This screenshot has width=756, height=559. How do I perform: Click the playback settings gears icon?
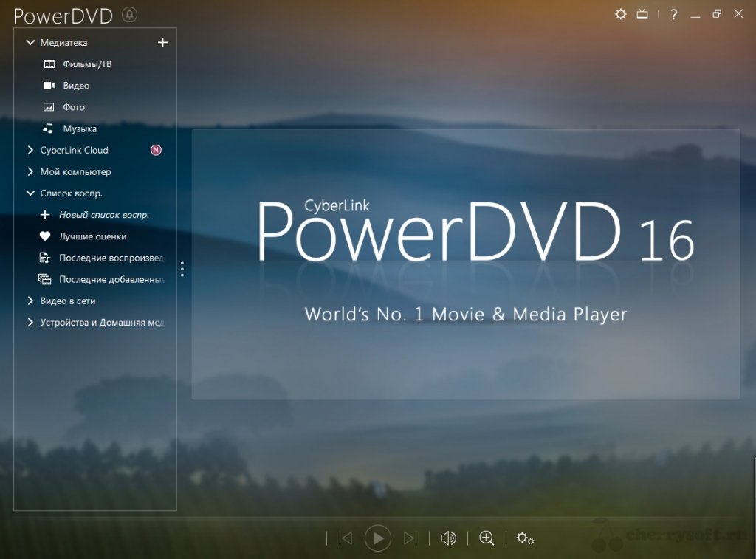[x=526, y=538]
